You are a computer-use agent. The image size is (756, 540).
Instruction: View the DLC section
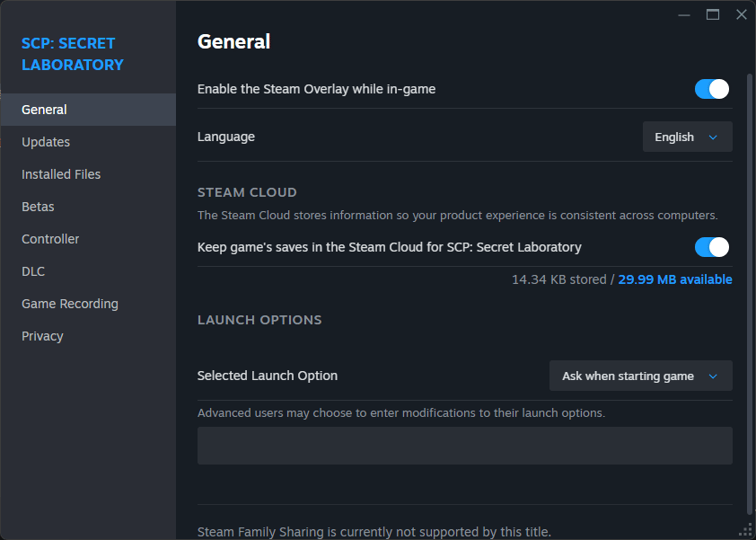(88, 271)
